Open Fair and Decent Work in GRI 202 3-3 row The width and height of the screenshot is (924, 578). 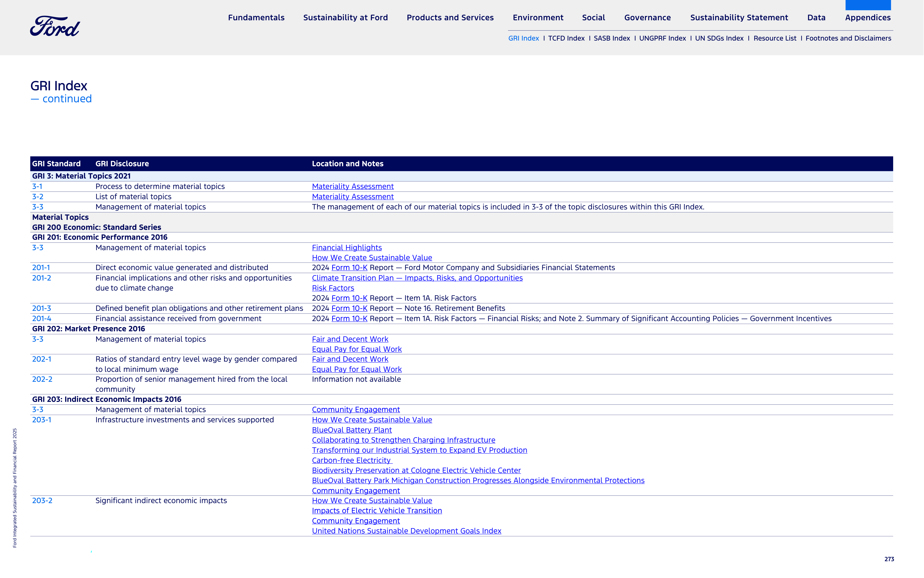click(350, 339)
